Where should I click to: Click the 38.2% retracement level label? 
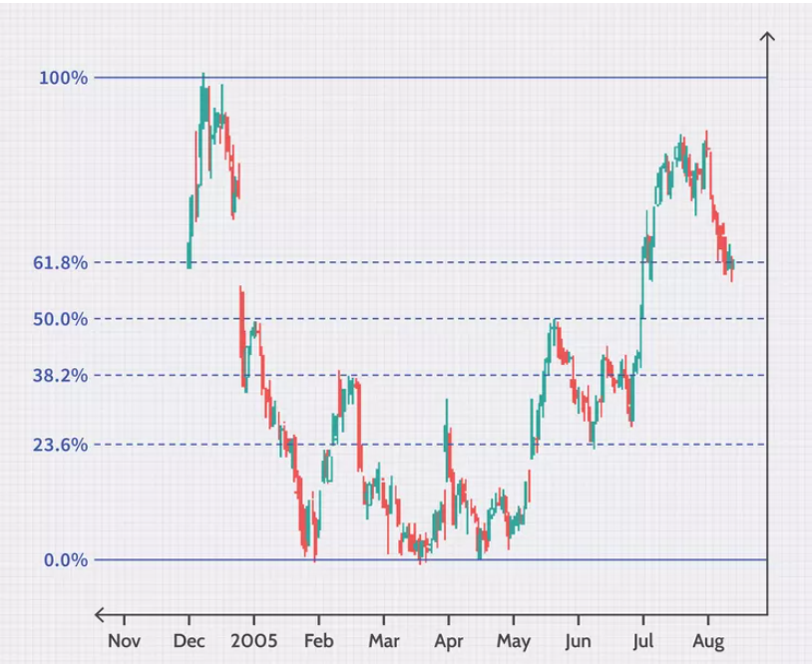pyautogui.click(x=60, y=375)
